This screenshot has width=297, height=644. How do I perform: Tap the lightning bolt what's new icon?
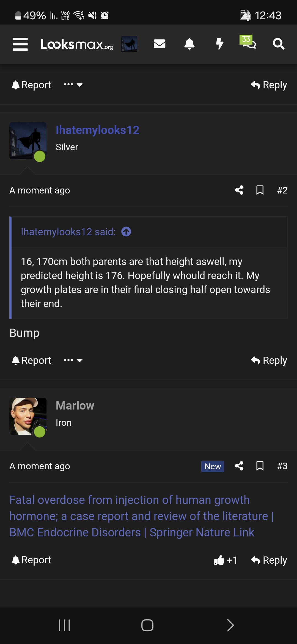click(219, 44)
